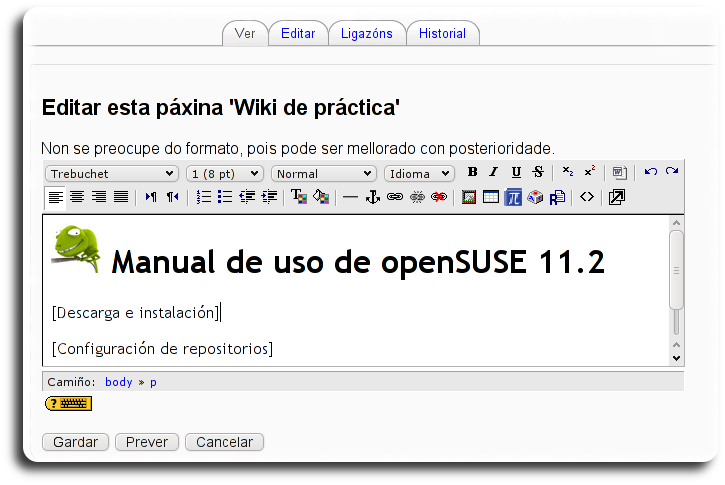Click the editor scroll up arrow
Viewport: 725px width, 485px height.
click(x=676, y=223)
